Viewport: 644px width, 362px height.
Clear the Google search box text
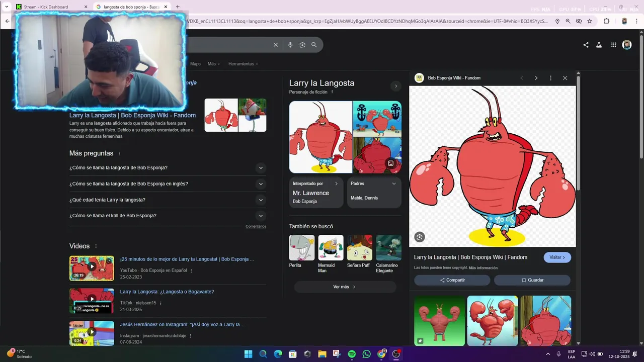pos(275,45)
